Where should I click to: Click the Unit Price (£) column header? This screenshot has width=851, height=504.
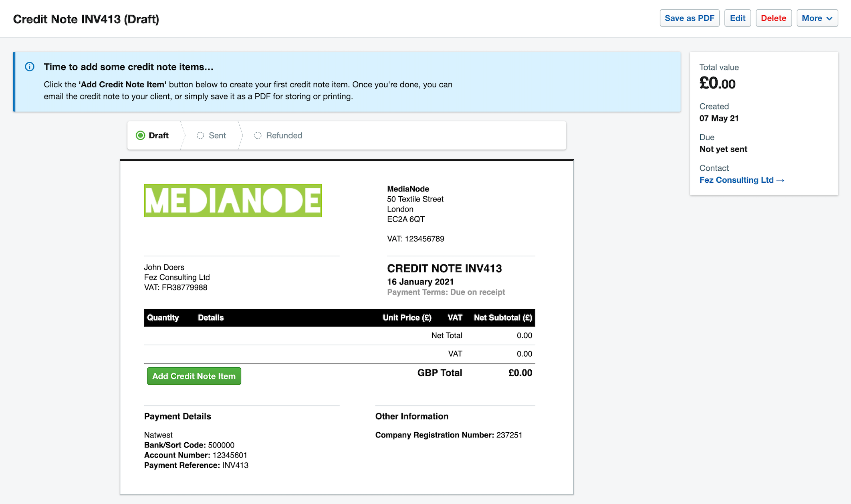point(407,318)
